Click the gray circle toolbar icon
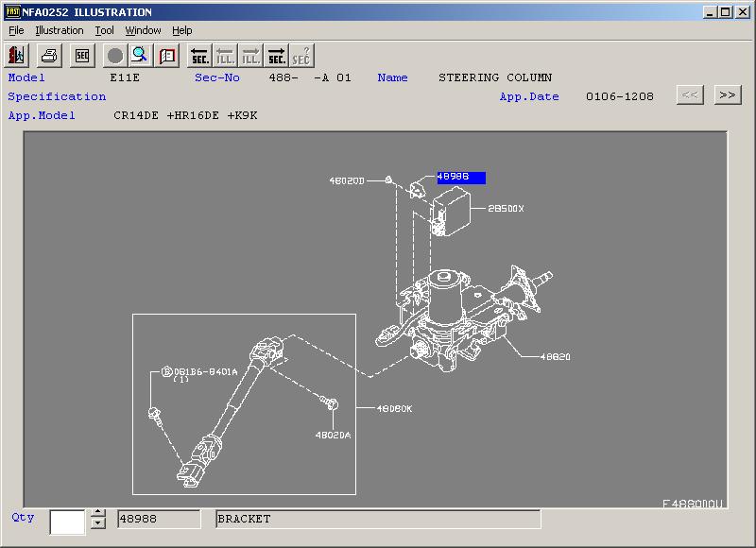Viewport: 756px width, 548px height. 115,56
